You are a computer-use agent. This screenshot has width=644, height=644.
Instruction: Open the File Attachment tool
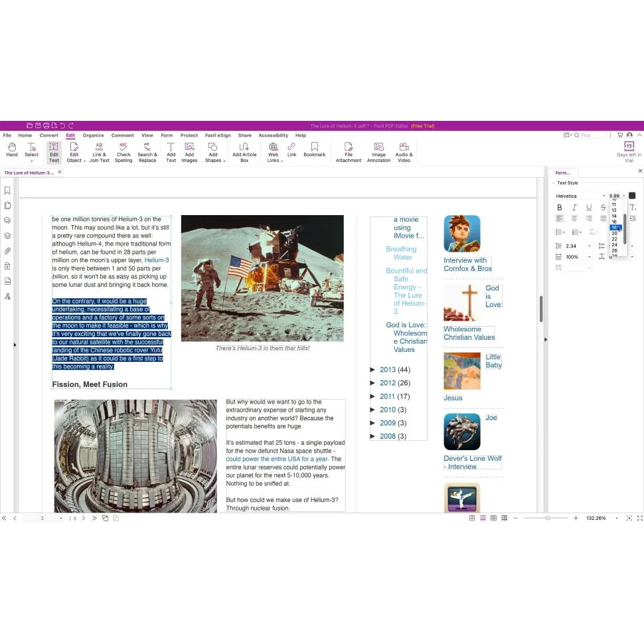tap(348, 150)
